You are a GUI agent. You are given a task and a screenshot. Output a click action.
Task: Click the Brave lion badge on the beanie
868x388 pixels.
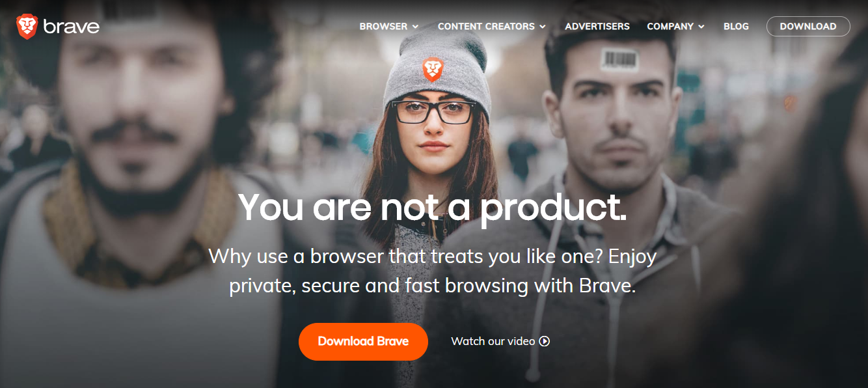[x=433, y=70]
